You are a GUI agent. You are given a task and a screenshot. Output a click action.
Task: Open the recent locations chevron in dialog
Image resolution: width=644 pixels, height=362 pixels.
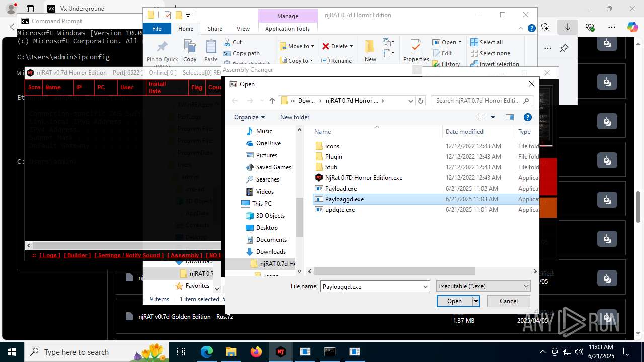coord(261,101)
